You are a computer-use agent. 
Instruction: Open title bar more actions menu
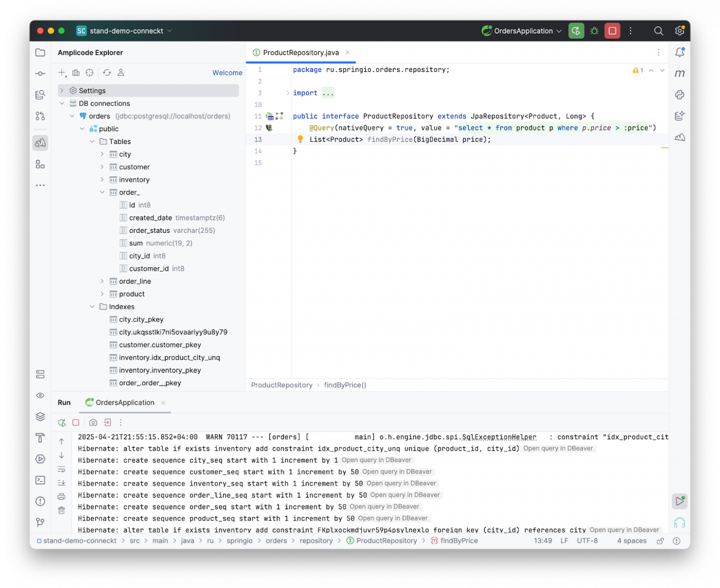point(630,31)
